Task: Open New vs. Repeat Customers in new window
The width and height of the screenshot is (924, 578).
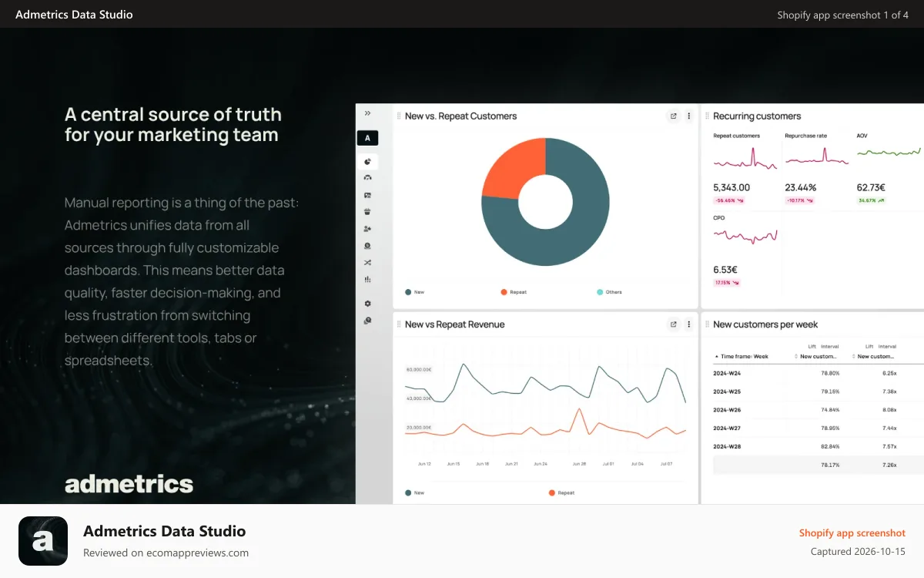Action: [x=673, y=116]
